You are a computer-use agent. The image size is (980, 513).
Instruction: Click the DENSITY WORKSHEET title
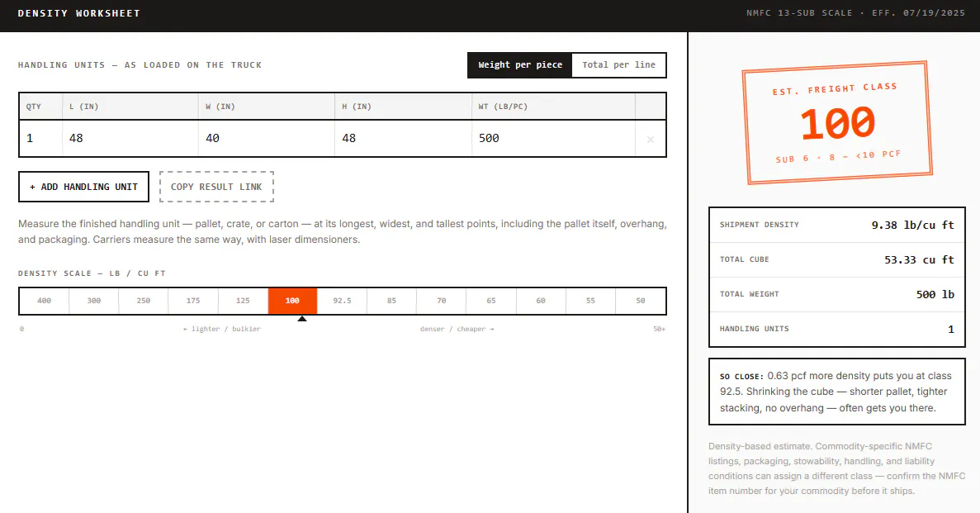click(x=78, y=13)
